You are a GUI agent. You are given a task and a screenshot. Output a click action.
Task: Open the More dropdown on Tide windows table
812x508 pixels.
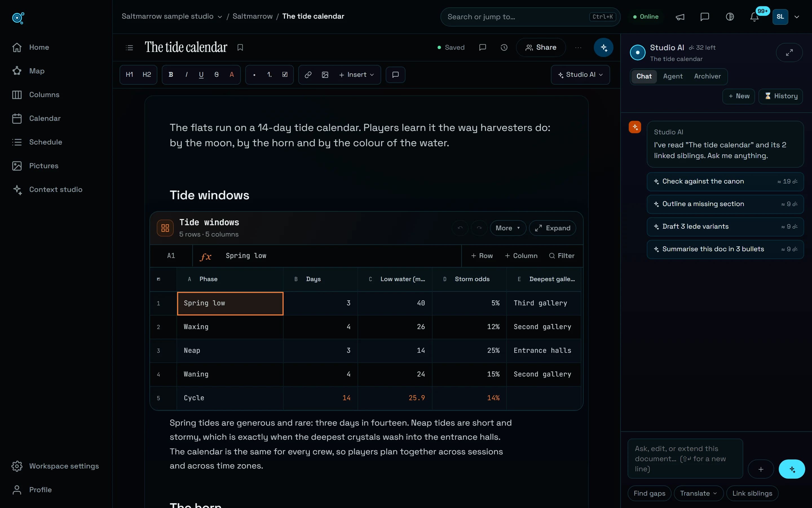[508, 228]
